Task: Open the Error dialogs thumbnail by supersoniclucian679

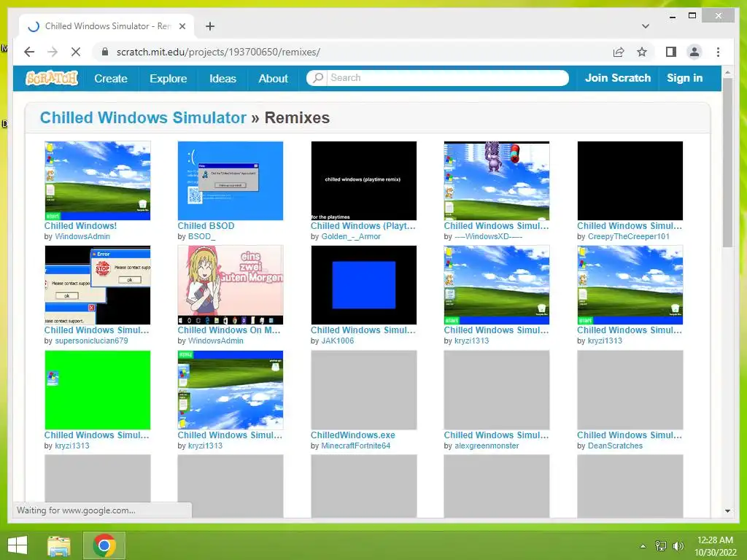Action: click(98, 285)
